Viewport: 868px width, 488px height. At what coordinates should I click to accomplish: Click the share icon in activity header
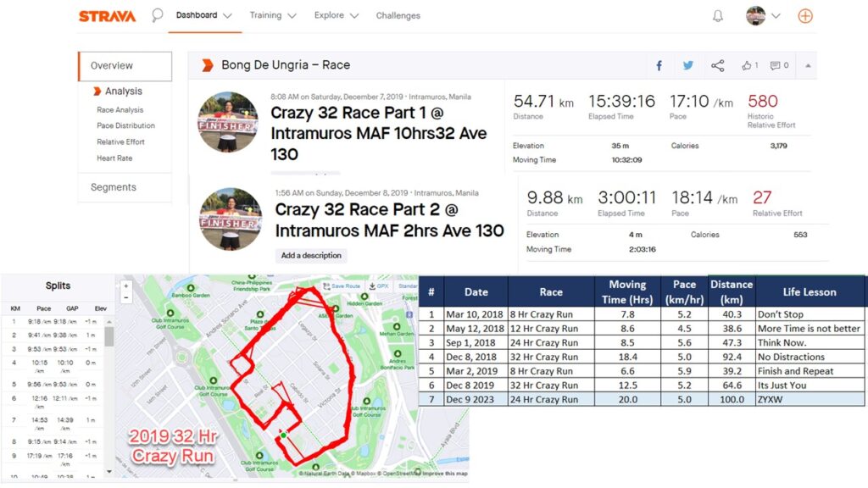[x=717, y=65]
